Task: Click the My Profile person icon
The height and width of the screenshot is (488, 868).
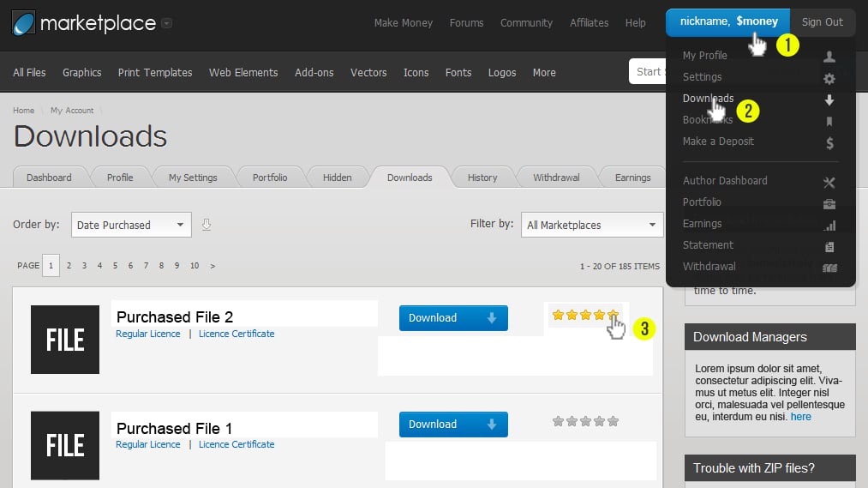Action: pos(829,57)
